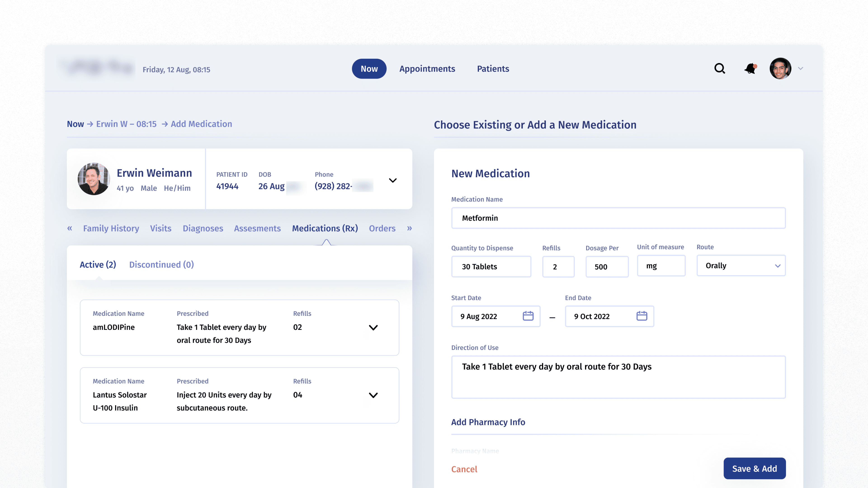Click Erwin Weimann's patient photo
This screenshot has height=488, width=868.
click(94, 179)
